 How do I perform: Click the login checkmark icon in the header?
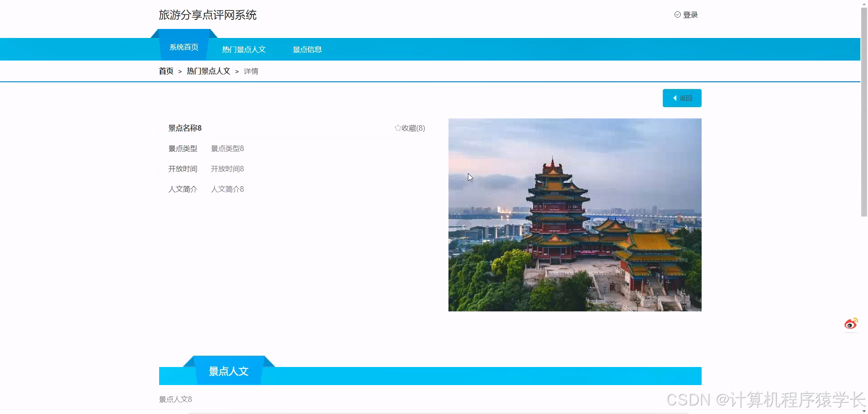pos(677,14)
